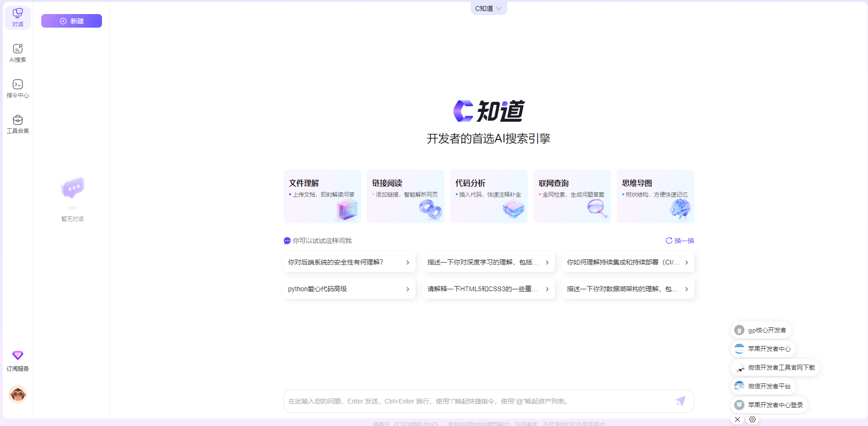868x426 pixels.
Task: Open AI搜索 from the sidebar
Action: pos(18,53)
